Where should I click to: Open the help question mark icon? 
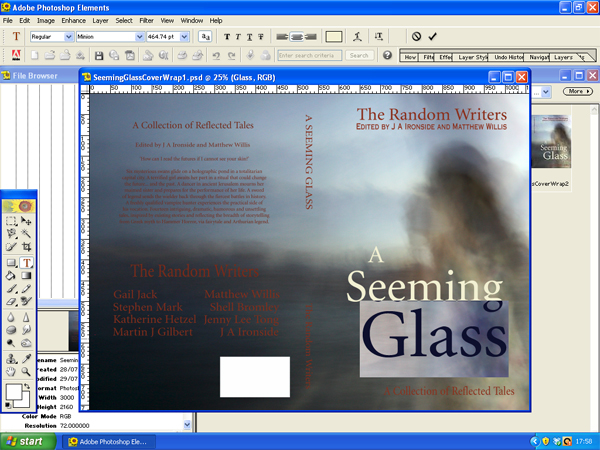pyautogui.click(x=387, y=55)
